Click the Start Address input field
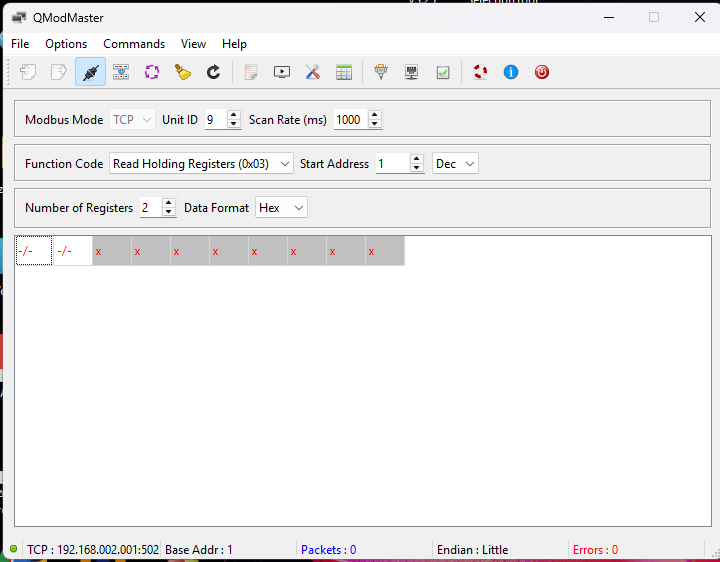Screen dimensions: 720x562 point(393,164)
